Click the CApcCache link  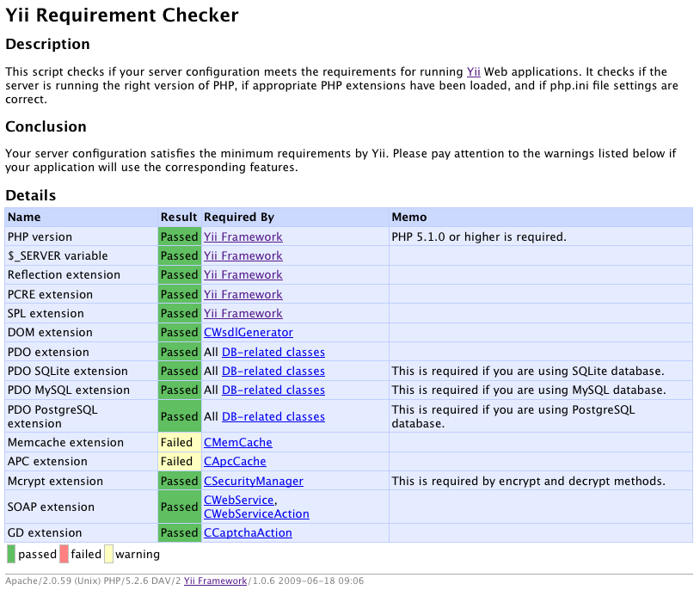point(235,461)
